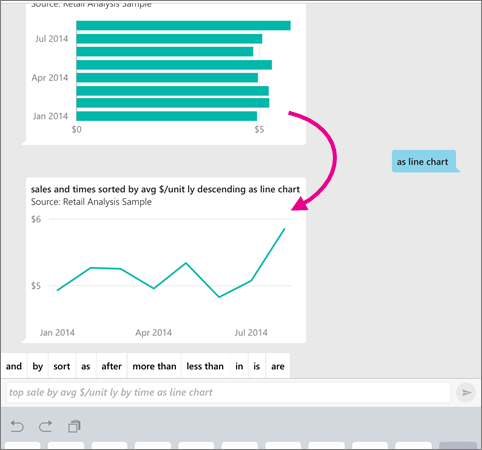Tap the Jul 2014 bar in bar chart
This screenshot has height=450, width=482.
169,39
